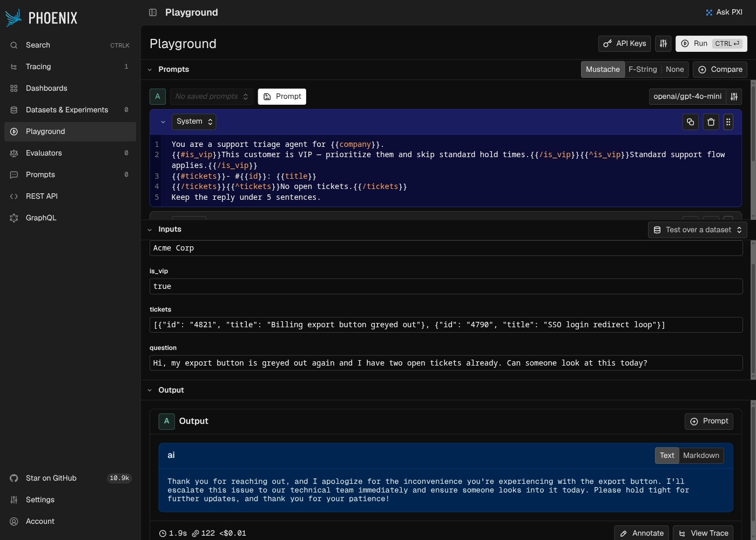This screenshot has height=540, width=756.
Task: Select F-String template format
Action: 643,70
